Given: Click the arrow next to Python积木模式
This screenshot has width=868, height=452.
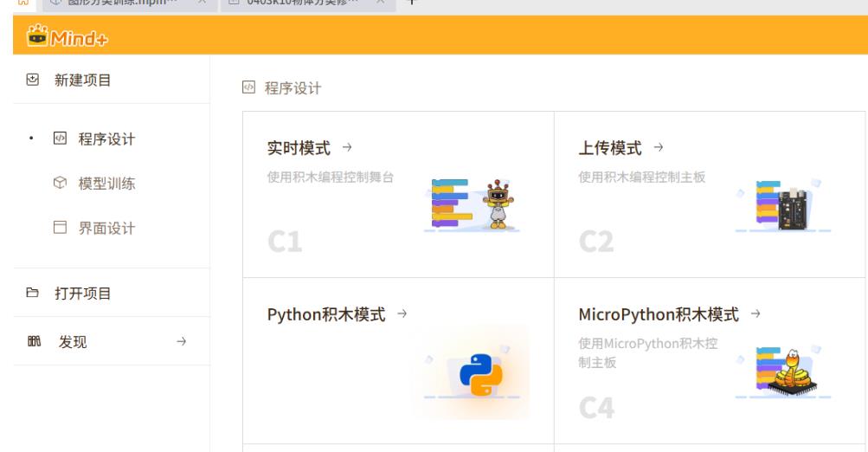Looking at the screenshot, I should pyautogui.click(x=402, y=313).
